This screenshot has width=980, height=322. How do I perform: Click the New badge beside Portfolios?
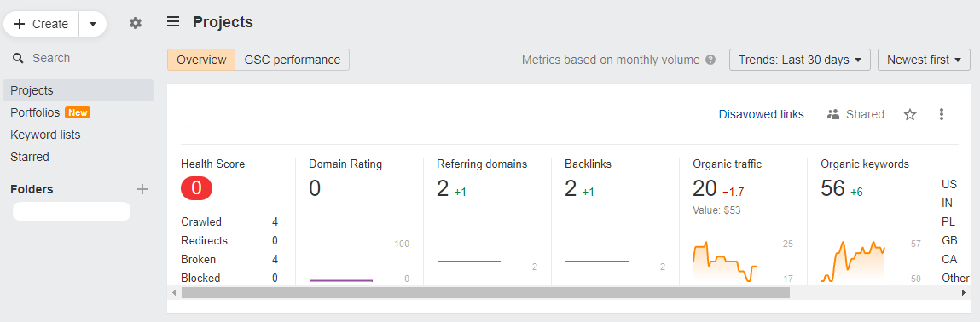coord(78,113)
